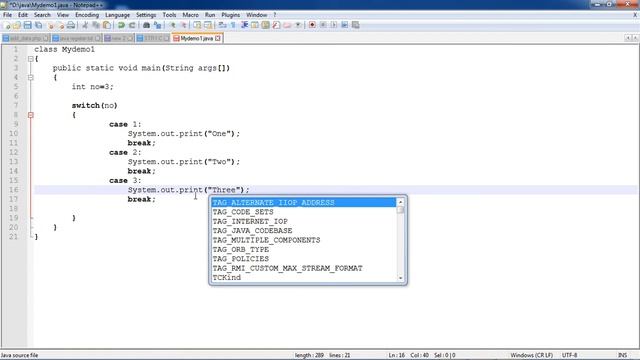Click the Paste toolbar icon

point(107,25)
